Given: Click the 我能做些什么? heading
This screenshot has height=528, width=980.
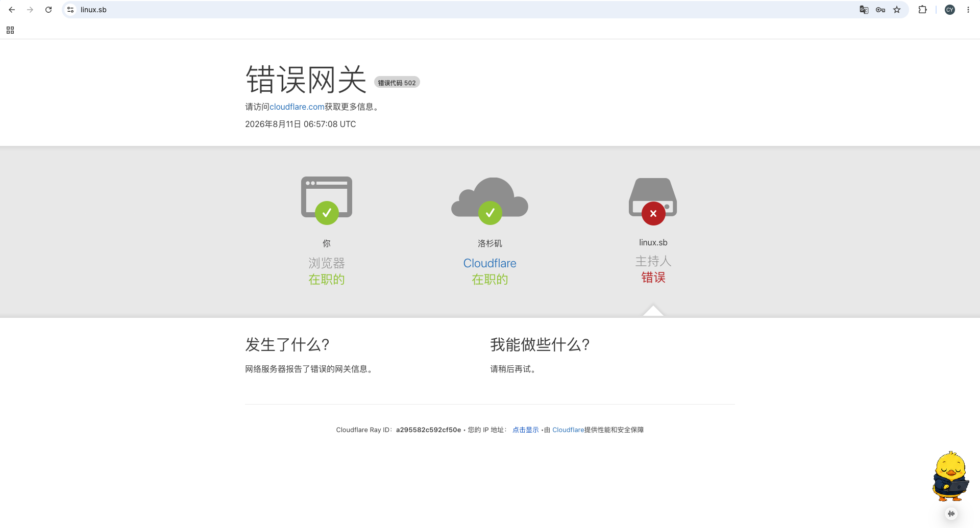Looking at the screenshot, I should point(540,345).
